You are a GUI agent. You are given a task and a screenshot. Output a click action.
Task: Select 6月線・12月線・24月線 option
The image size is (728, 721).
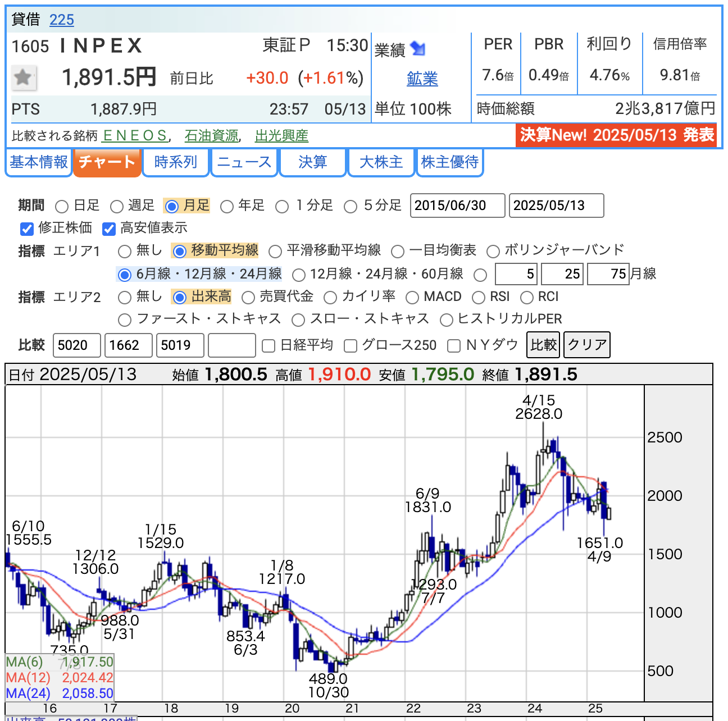(125, 275)
